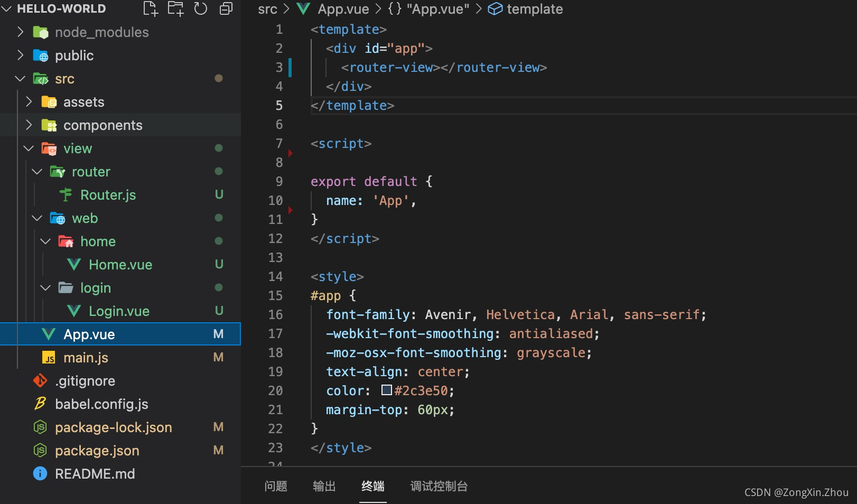Switch to the 调试控制台 panel tab
Viewport: 857px width, 504px height.
[x=439, y=486]
